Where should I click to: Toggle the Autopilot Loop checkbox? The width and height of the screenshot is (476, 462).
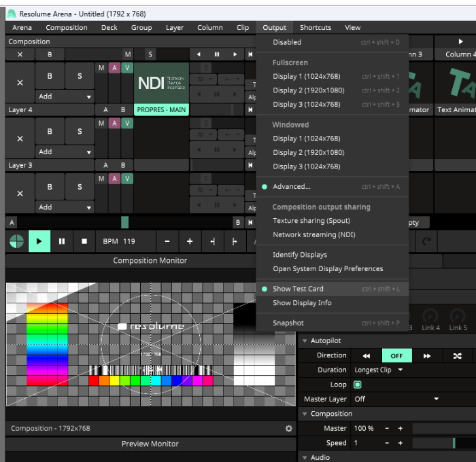[358, 385]
